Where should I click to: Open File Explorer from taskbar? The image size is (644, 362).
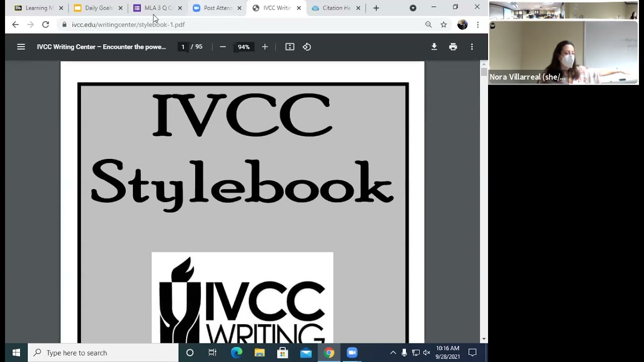pos(259,352)
